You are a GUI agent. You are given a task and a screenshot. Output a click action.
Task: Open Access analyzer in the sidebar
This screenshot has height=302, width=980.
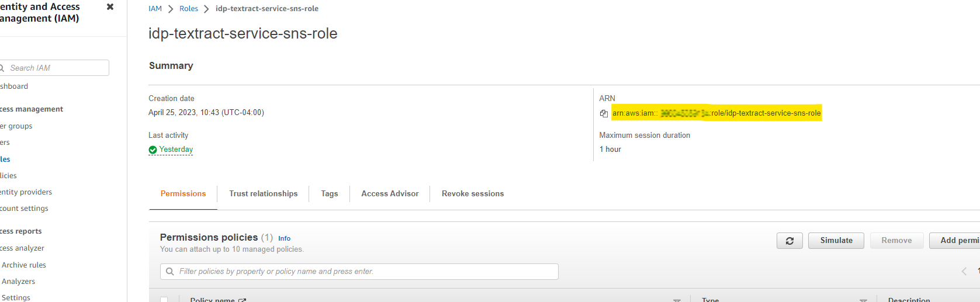[x=22, y=248]
